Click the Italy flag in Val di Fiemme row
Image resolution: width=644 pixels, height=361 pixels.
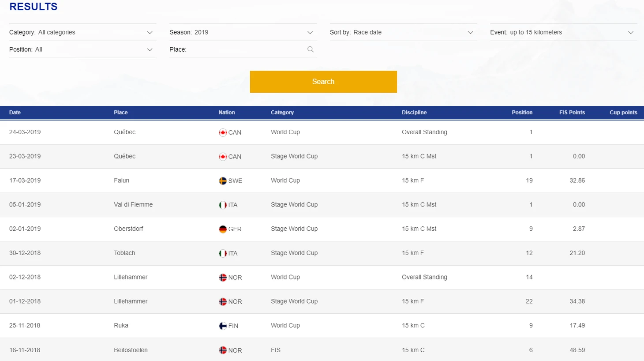223,205
